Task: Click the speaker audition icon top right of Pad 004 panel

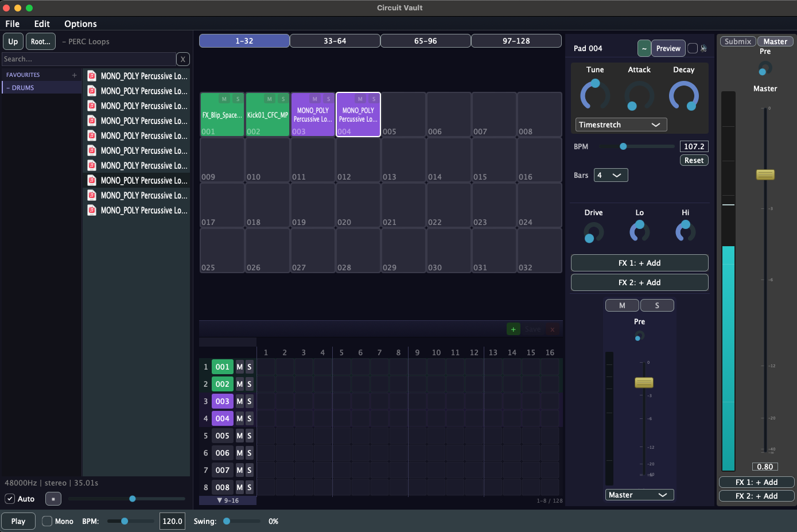Action: (704, 48)
